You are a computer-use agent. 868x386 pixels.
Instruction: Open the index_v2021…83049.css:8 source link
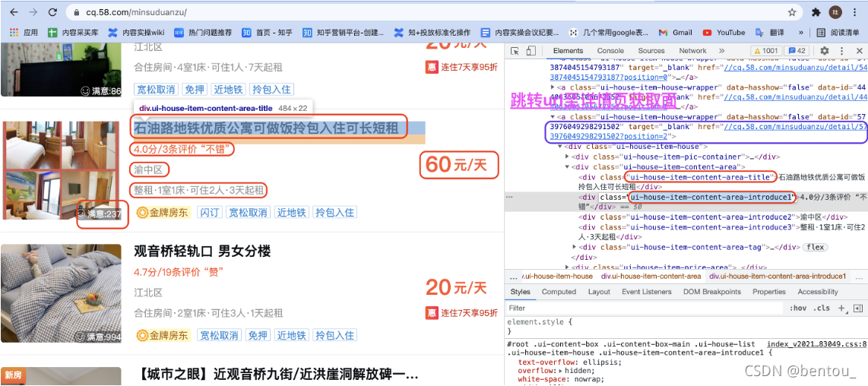tap(816, 344)
